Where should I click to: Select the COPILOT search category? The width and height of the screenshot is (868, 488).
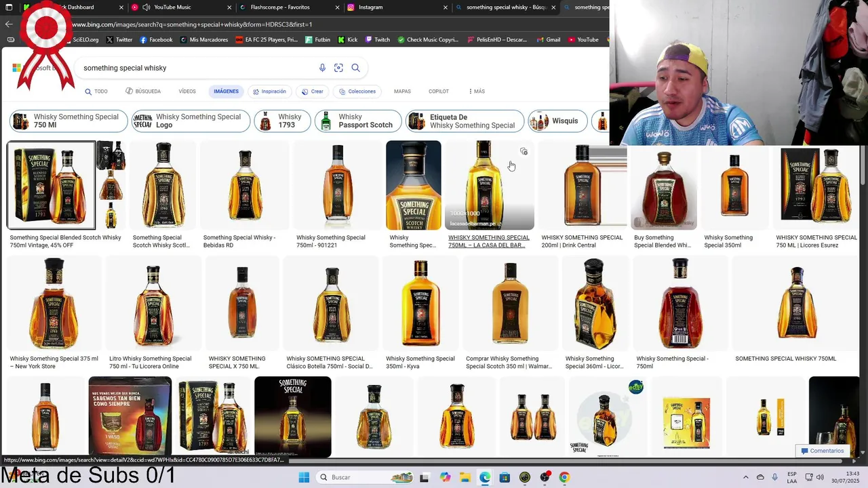pos(439,91)
